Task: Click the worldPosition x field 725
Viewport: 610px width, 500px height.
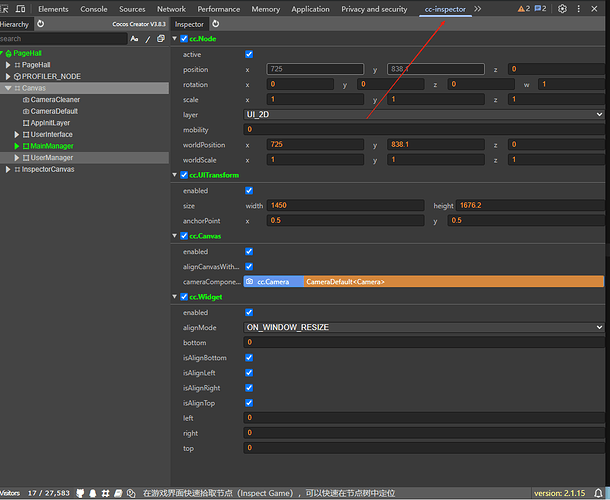Action: coord(315,144)
